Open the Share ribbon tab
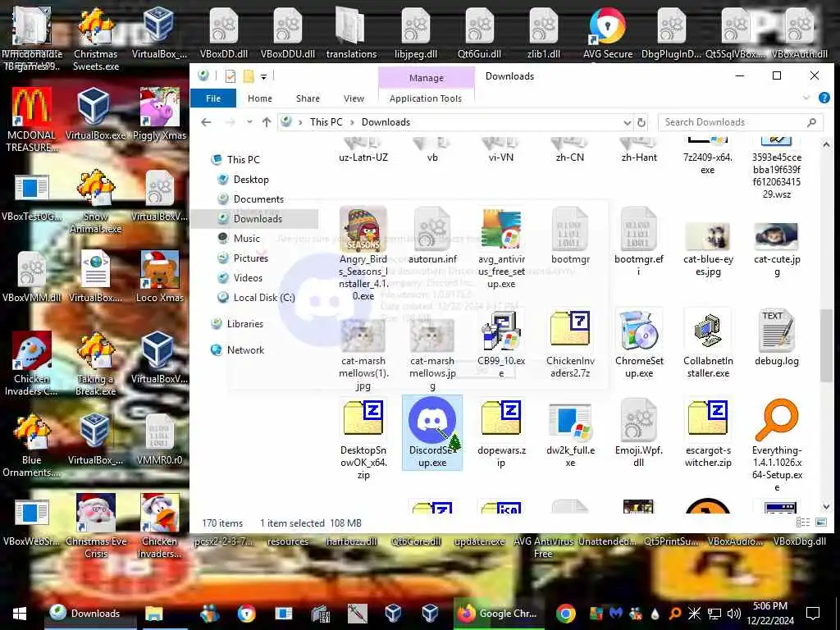 coord(308,98)
